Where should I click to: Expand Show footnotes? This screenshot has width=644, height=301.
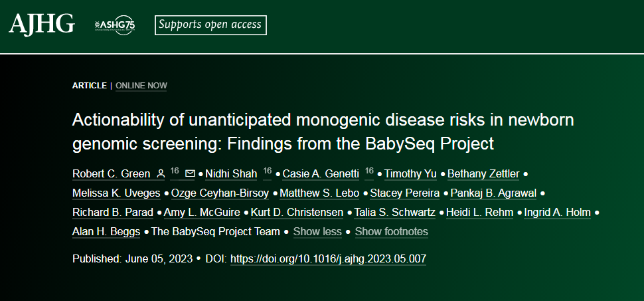392,231
